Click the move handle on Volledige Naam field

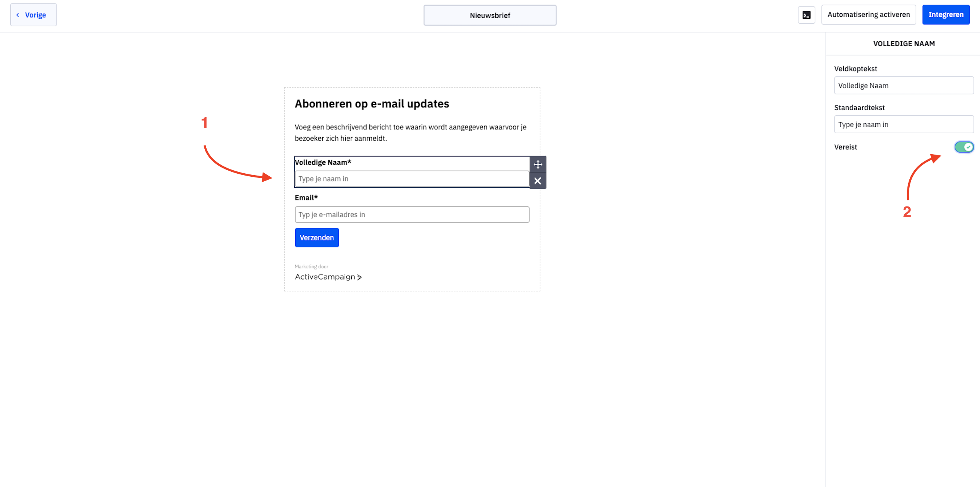[538, 164]
